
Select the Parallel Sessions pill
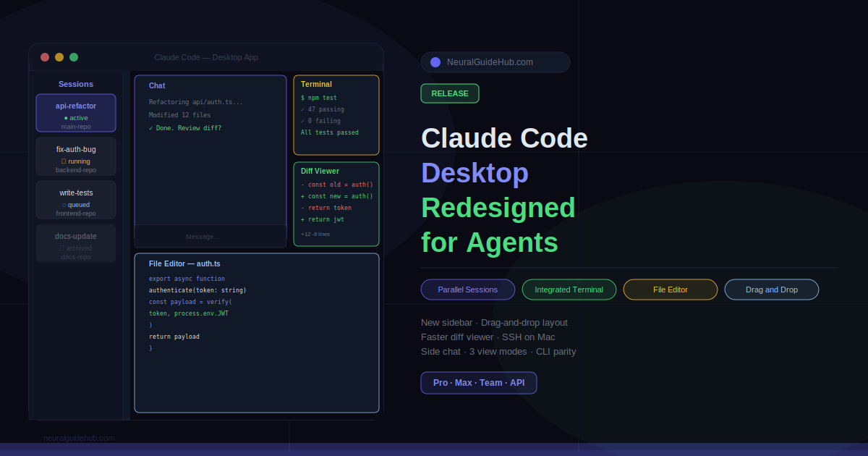pos(468,290)
